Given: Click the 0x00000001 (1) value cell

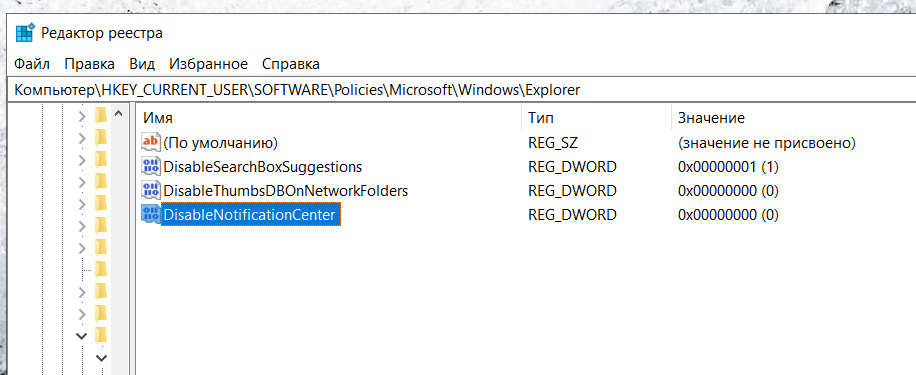Looking at the screenshot, I should 728,167.
